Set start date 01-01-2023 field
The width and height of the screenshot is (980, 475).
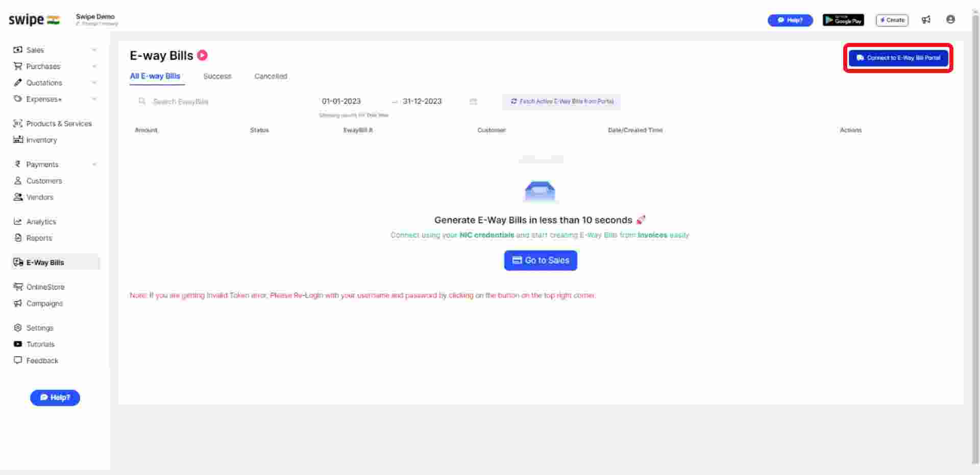341,101
